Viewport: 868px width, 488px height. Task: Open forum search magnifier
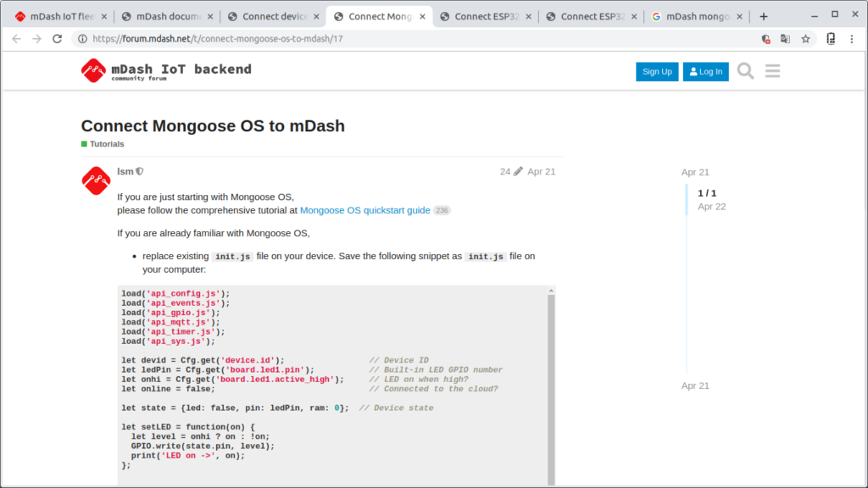746,71
